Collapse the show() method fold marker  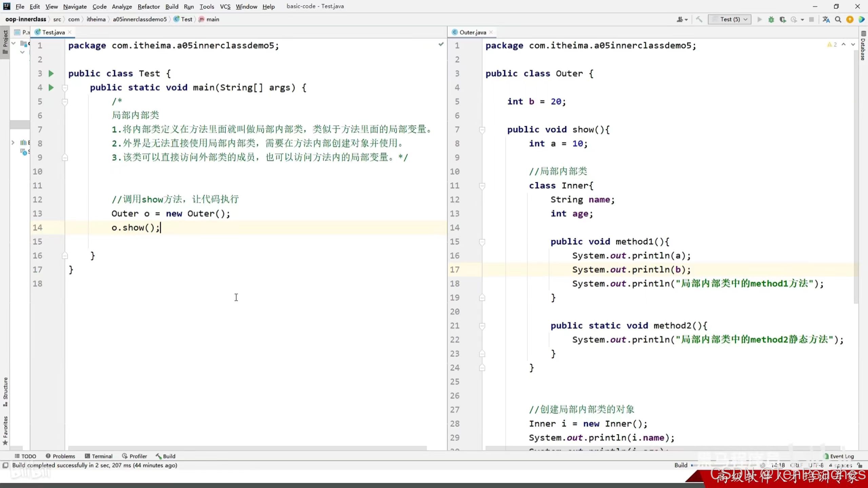pos(482,130)
